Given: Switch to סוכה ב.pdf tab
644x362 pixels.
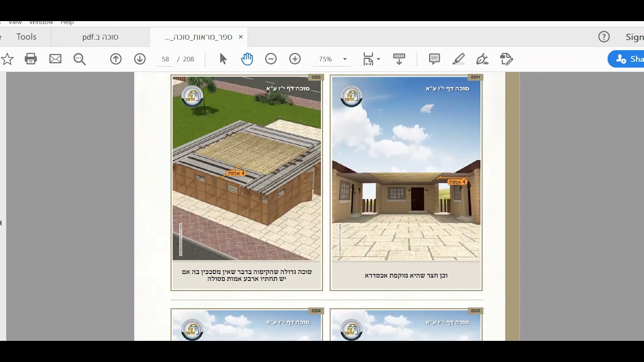Looking at the screenshot, I should coord(100,37).
